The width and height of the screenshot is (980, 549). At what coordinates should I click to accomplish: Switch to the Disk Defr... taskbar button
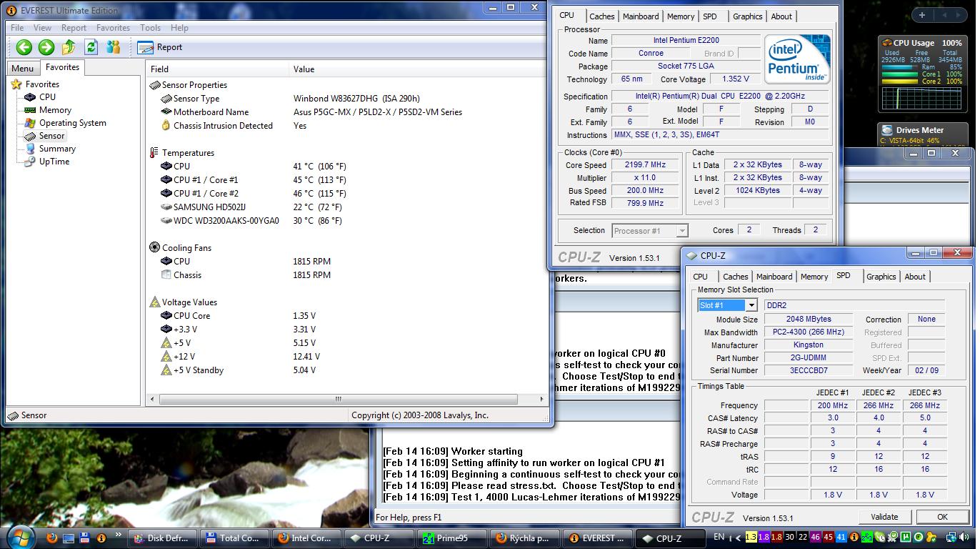(163, 538)
